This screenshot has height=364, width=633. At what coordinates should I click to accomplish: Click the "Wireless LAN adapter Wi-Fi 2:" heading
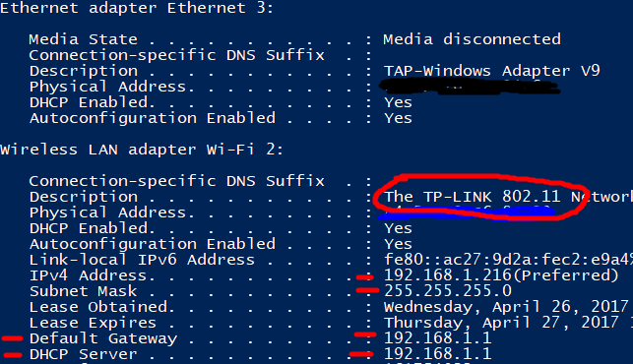[x=142, y=150]
